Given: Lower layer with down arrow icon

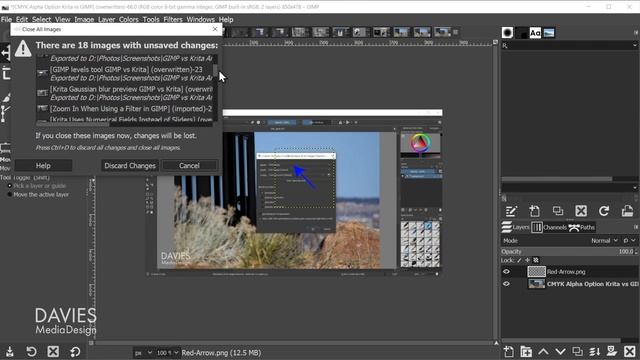Looking at the screenshot, I should [560, 351].
